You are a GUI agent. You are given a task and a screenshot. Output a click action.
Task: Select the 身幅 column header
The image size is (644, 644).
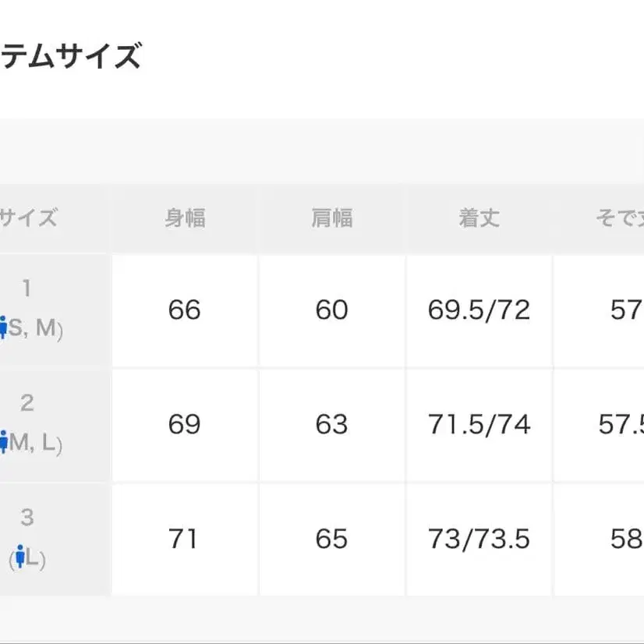coord(185,218)
